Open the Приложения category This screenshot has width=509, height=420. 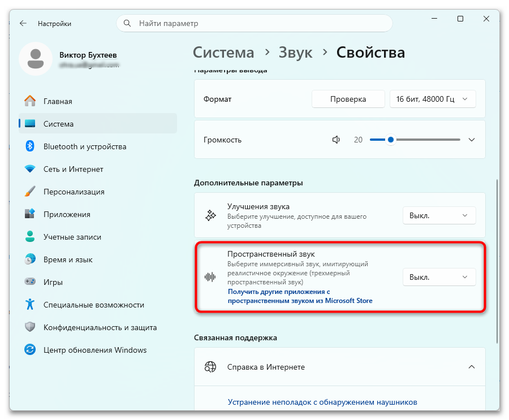click(98, 214)
